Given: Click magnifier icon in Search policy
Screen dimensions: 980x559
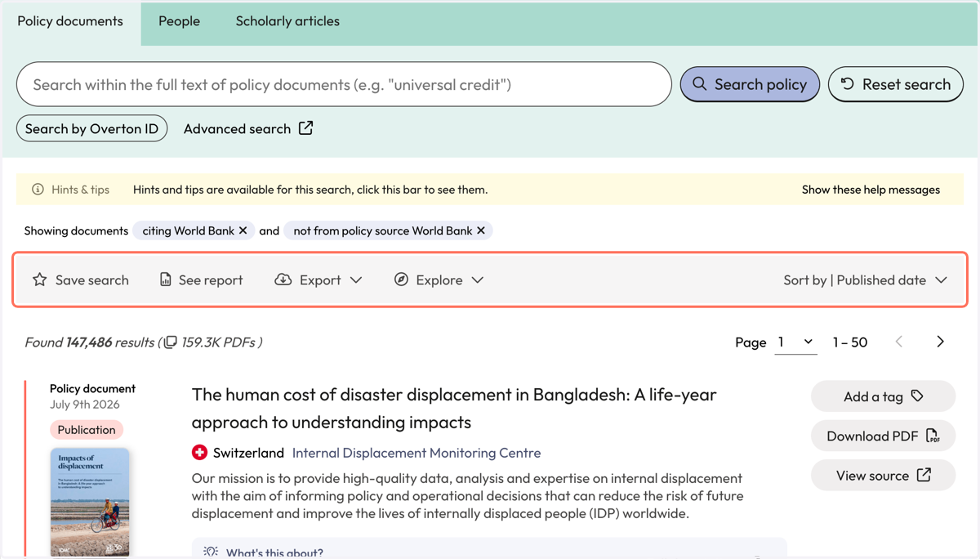Looking at the screenshot, I should [x=700, y=84].
